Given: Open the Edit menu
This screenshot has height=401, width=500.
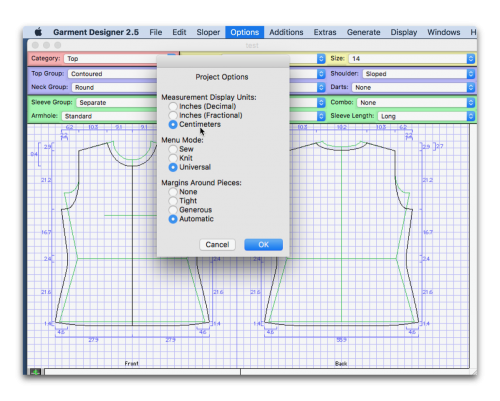Looking at the screenshot, I should click(179, 32).
